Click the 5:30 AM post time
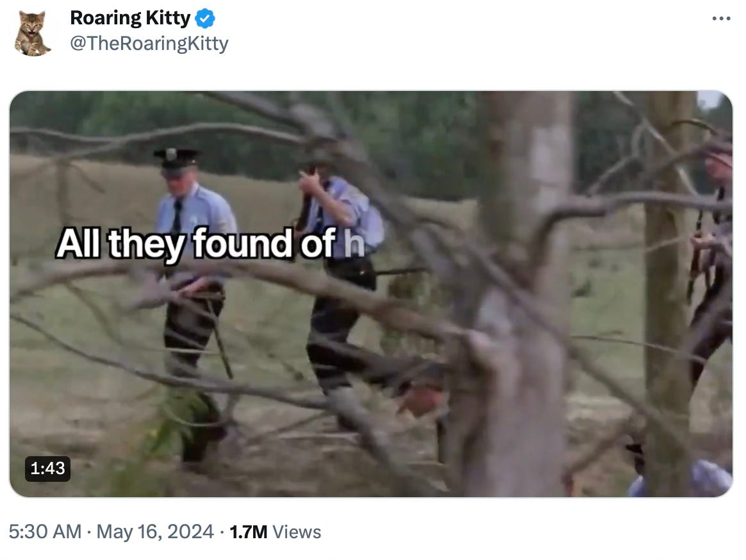This screenshot has width=746, height=560. (x=46, y=532)
